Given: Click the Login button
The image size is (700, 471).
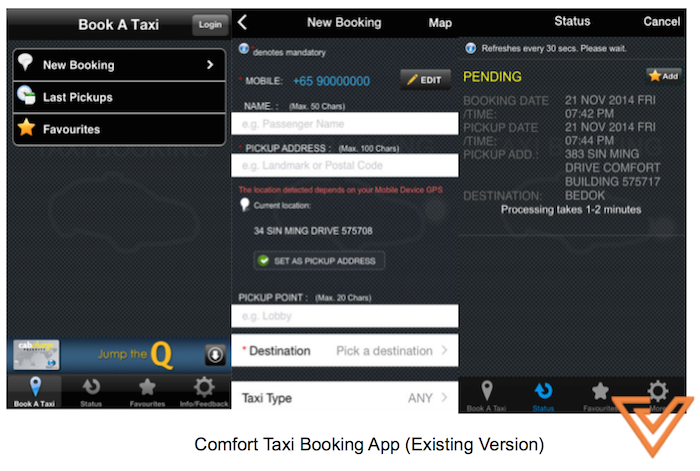Looking at the screenshot, I should pos(210,25).
